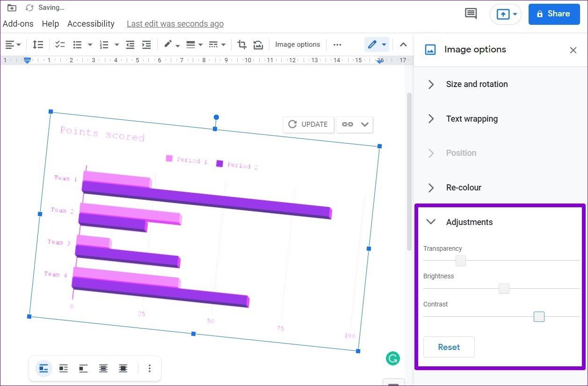This screenshot has height=386, width=588.
Task: Click the chart link options icon
Action: (x=355, y=124)
